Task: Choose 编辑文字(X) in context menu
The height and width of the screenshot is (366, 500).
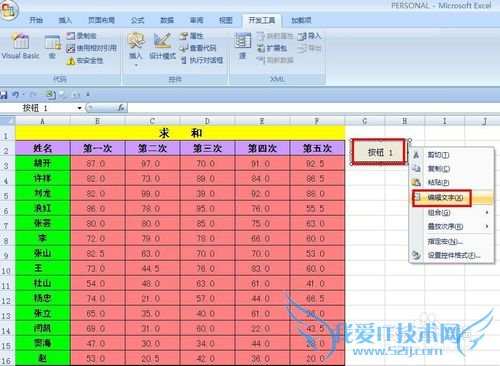Action: [x=452, y=198]
